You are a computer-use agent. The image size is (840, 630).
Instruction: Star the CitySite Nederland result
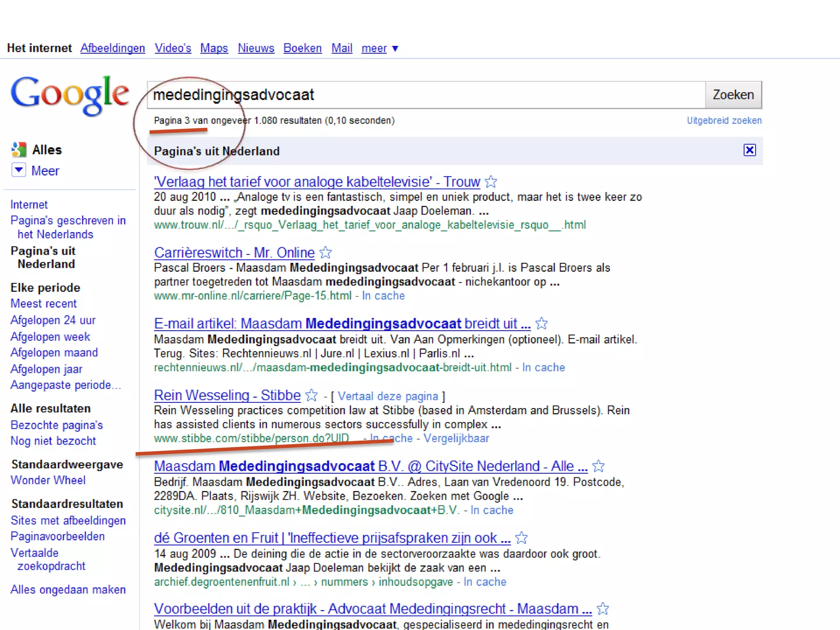click(598, 466)
